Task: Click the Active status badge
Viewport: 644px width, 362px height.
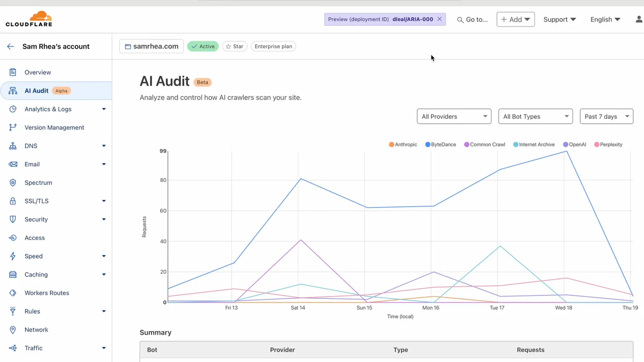Action: (203, 46)
